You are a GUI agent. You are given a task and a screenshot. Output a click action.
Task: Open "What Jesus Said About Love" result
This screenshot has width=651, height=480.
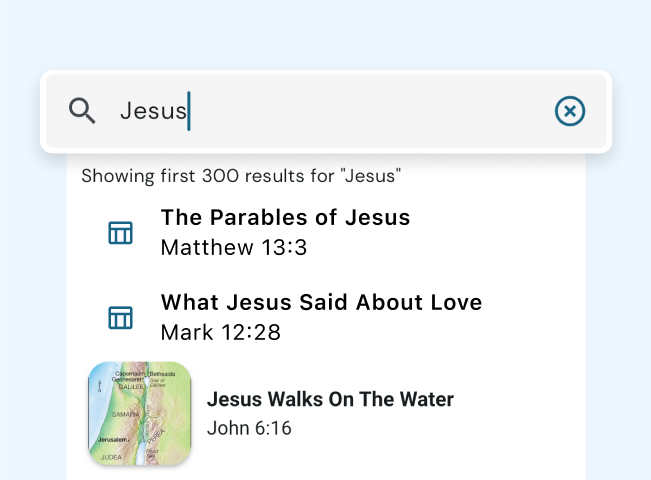point(321,302)
